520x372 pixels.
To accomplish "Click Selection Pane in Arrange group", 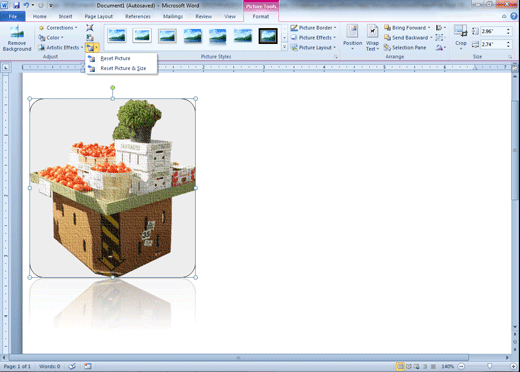I will point(405,48).
